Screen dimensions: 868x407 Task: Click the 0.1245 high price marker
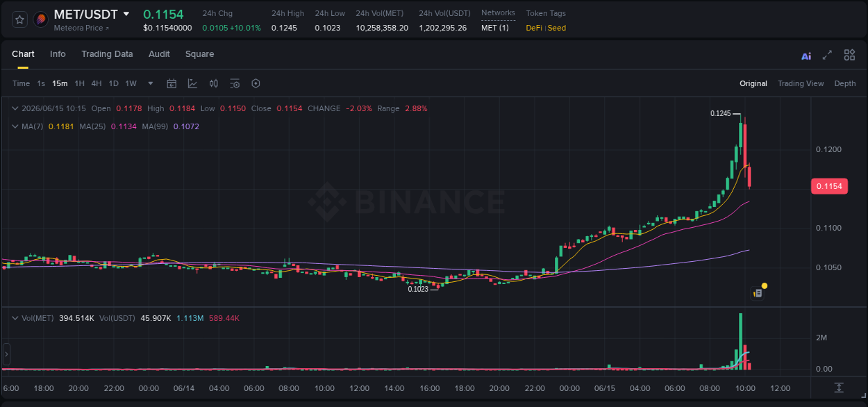(721, 113)
